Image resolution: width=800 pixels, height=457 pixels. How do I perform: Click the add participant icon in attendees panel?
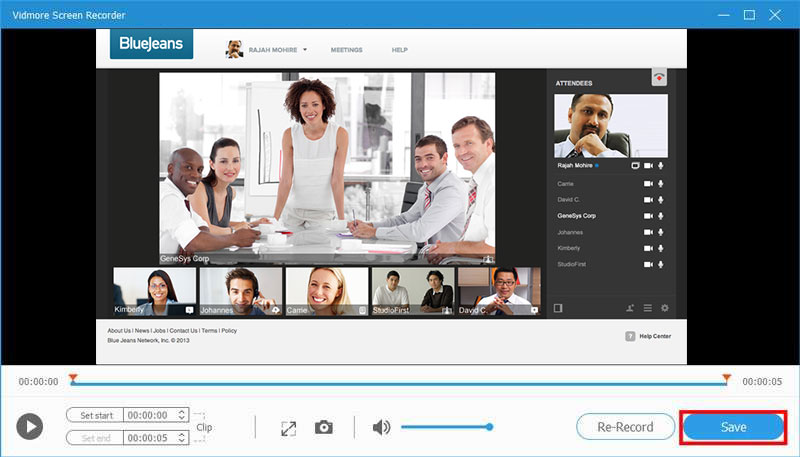(x=630, y=308)
